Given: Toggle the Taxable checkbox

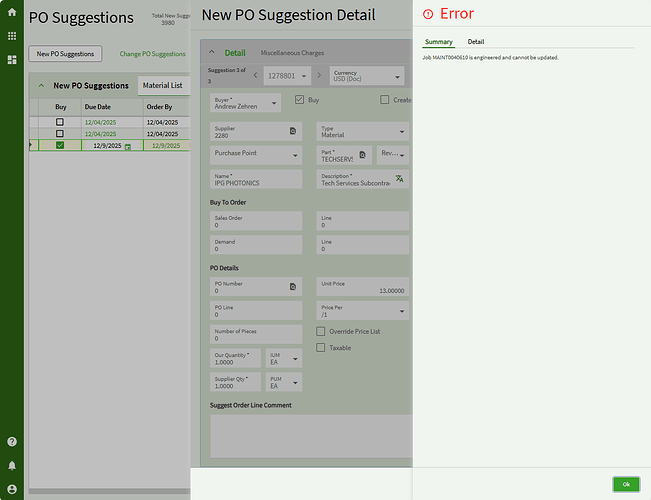Looking at the screenshot, I should pos(321,348).
